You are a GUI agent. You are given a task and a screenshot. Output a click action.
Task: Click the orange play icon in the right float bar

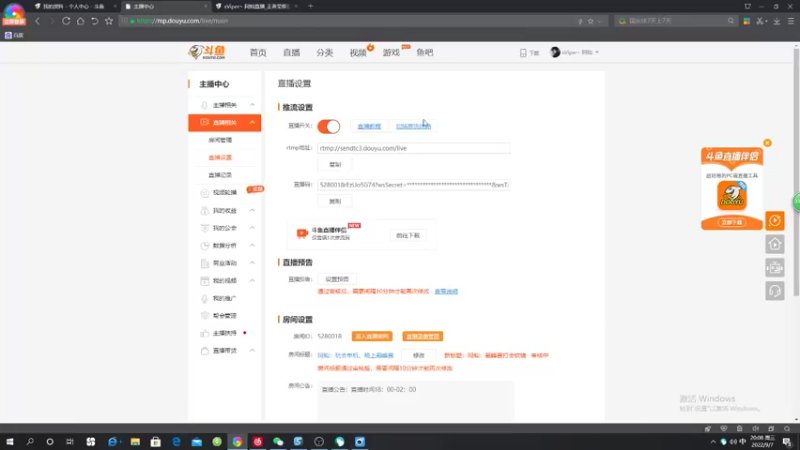click(x=774, y=220)
